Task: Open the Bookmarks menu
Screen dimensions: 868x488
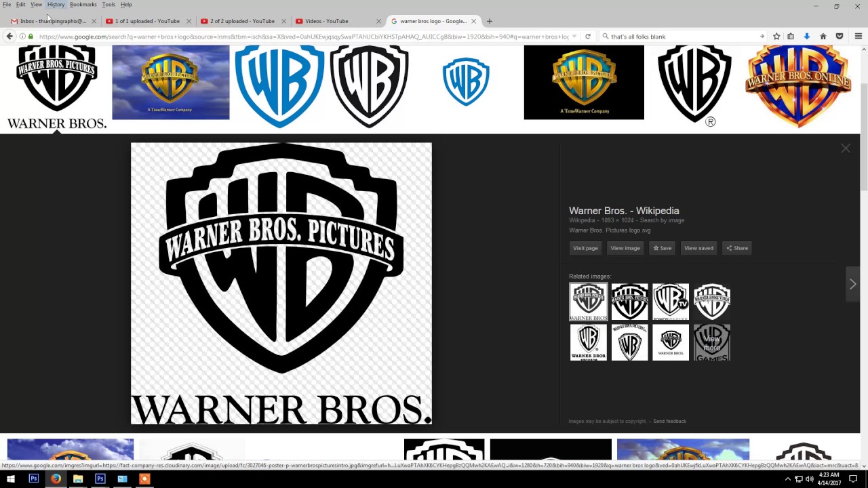Action: [83, 5]
